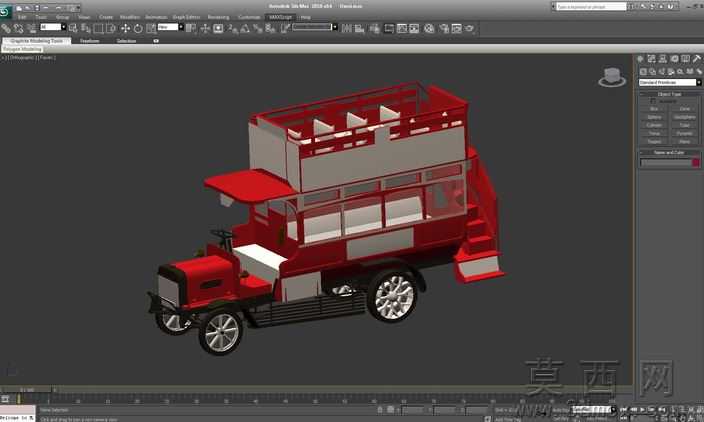The width and height of the screenshot is (704, 422).
Task: Toggle the Percent Snap icon
Action: point(258,28)
